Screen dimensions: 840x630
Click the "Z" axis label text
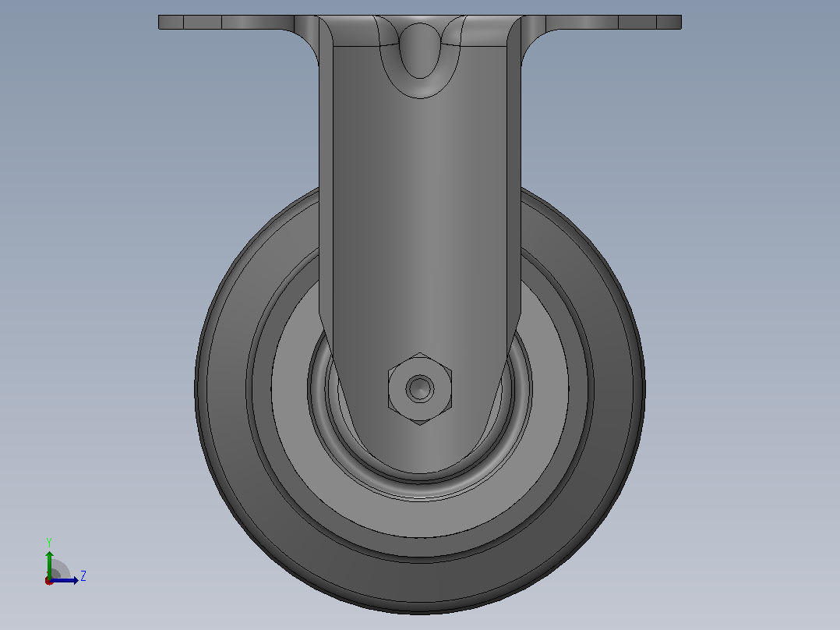click(x=83, y=576)
